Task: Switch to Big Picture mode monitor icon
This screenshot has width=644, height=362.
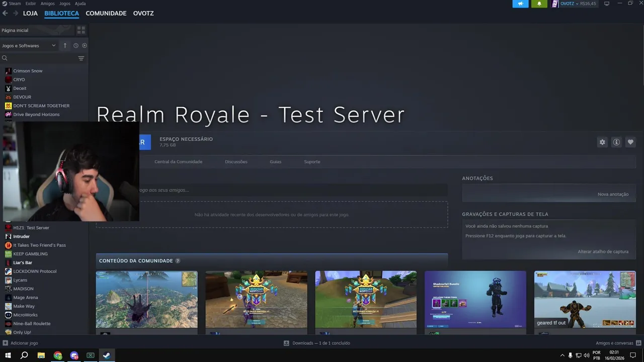Action: pos(607,4)
